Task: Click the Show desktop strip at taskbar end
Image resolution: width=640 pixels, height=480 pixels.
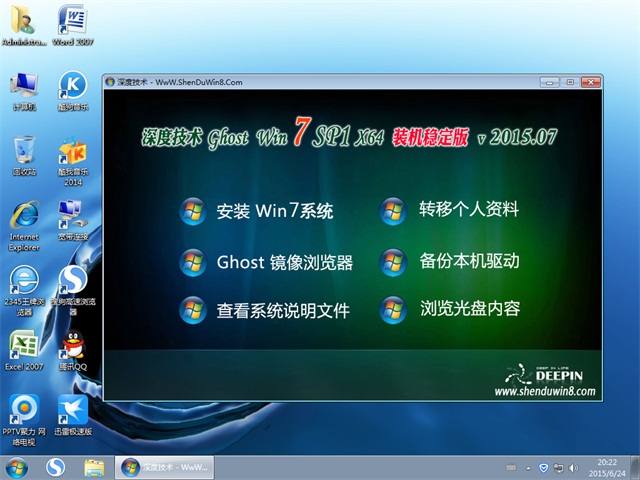Action: point(636,468)
